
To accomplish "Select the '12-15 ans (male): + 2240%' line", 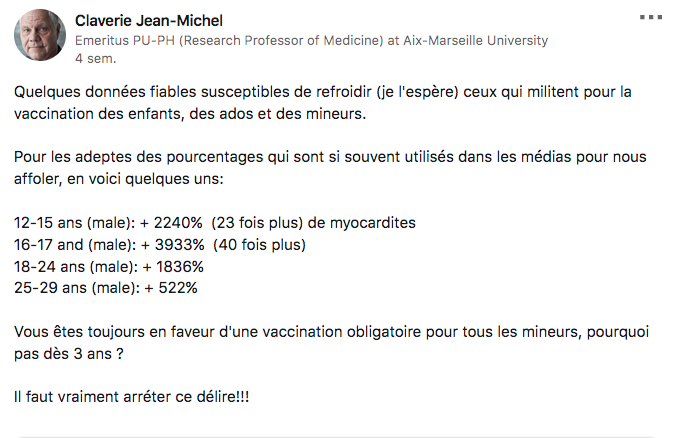I will coord(108,223).
